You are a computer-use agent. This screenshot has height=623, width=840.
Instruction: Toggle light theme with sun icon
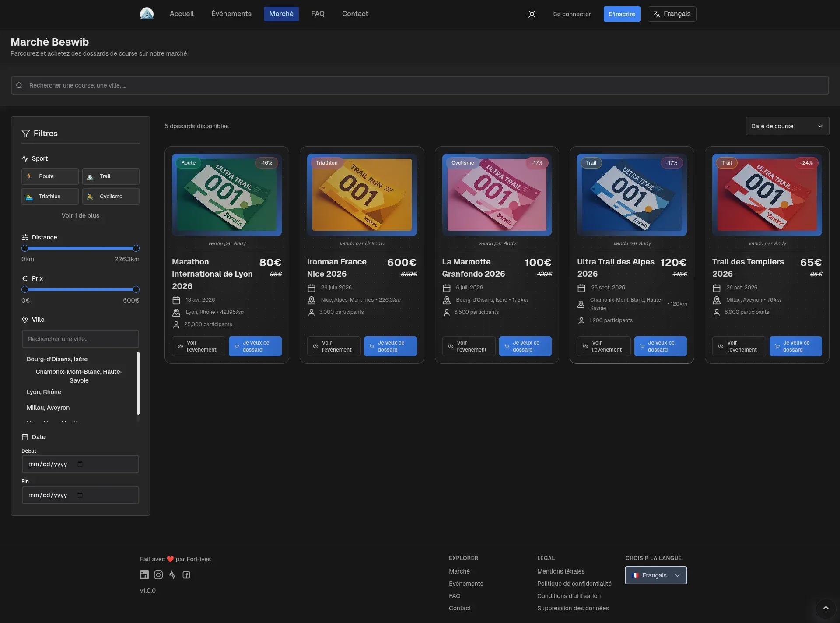[x=532, y=14]
